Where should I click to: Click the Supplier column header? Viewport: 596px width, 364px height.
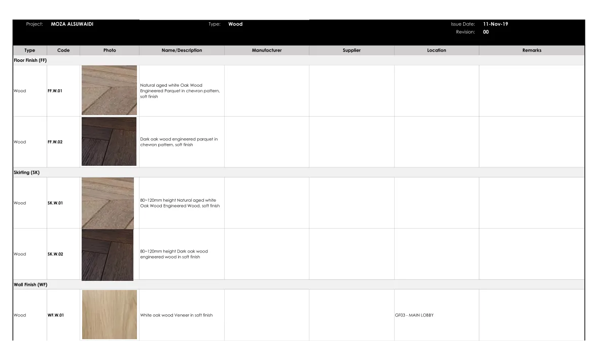pos(352,50)
